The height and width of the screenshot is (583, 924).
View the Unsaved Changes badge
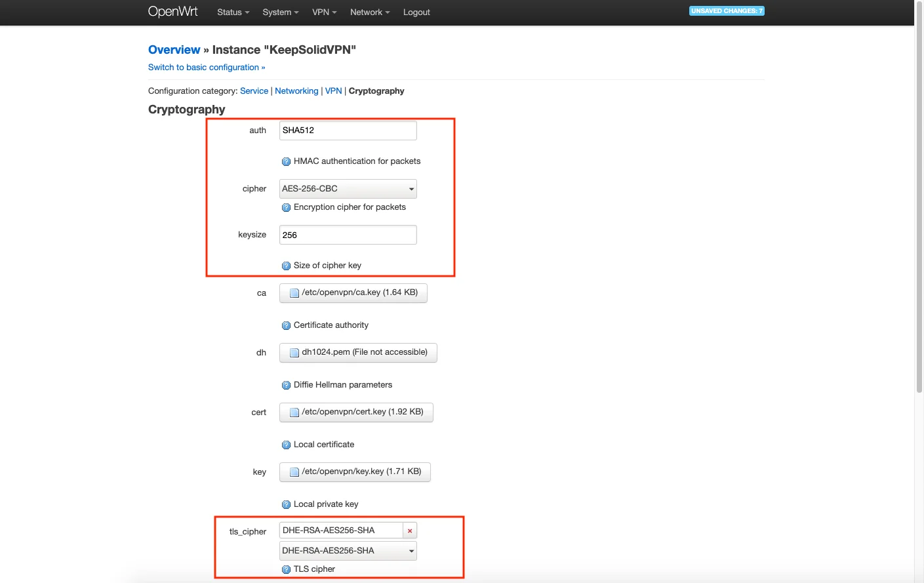tap(726, 11)
